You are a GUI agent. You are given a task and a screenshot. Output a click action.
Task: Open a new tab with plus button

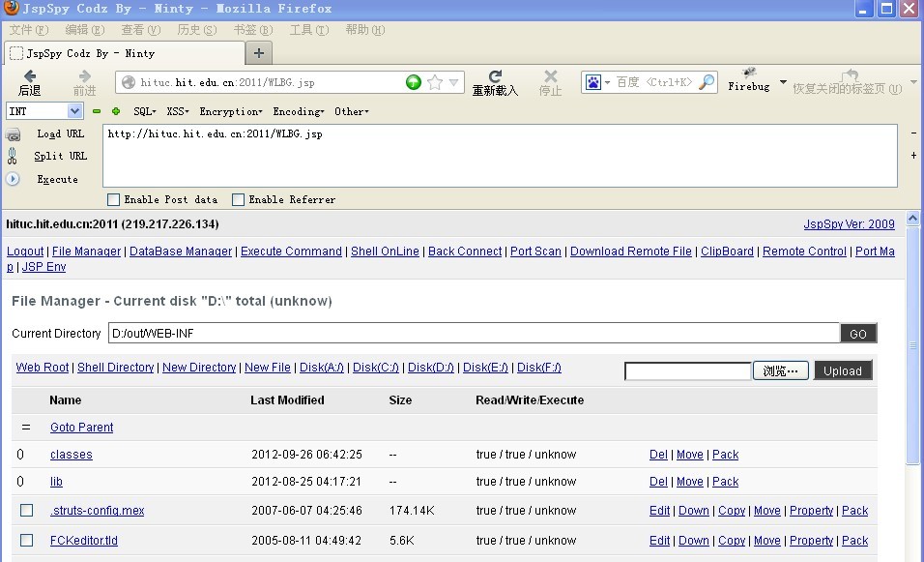(259, 53)
